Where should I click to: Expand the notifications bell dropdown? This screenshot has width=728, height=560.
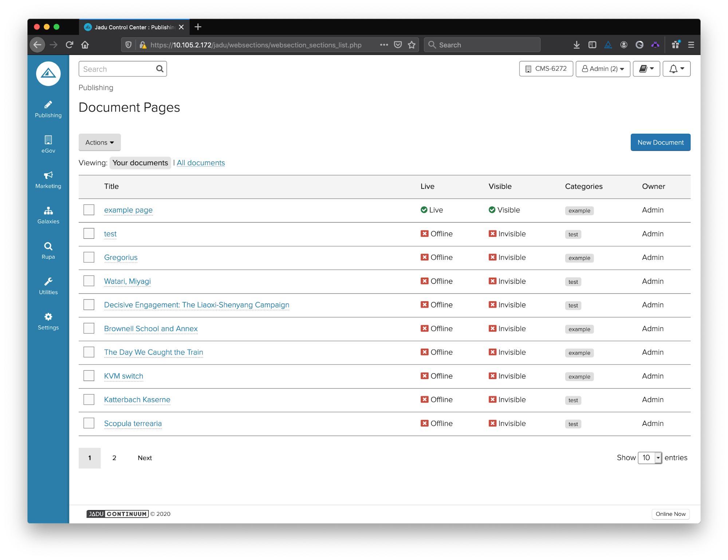pos(676,69)
